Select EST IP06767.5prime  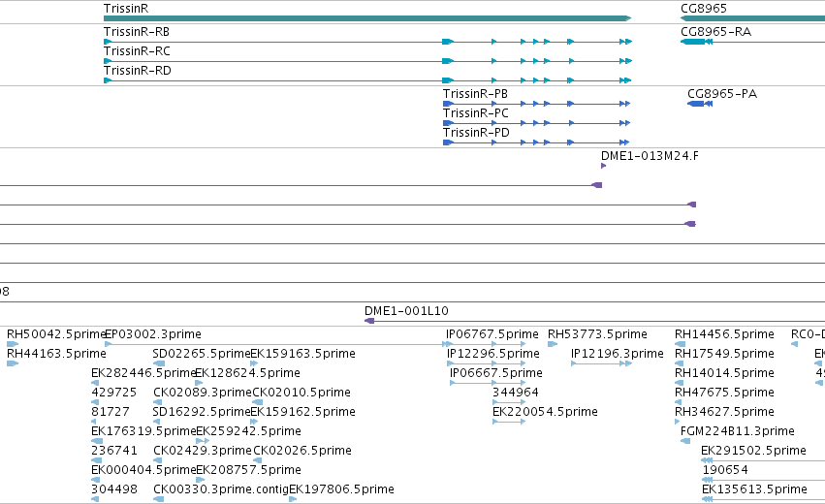coord(492,334)
